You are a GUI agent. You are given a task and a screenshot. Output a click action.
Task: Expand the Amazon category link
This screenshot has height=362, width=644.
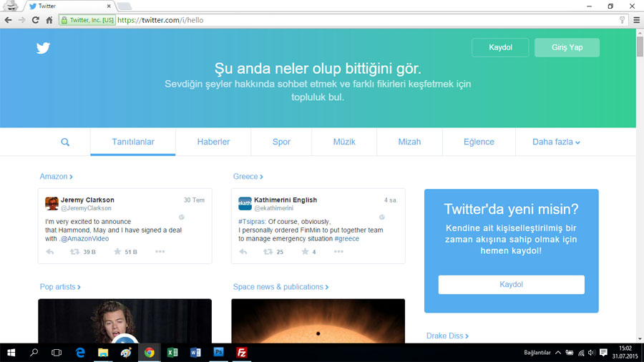pos(57,177)
